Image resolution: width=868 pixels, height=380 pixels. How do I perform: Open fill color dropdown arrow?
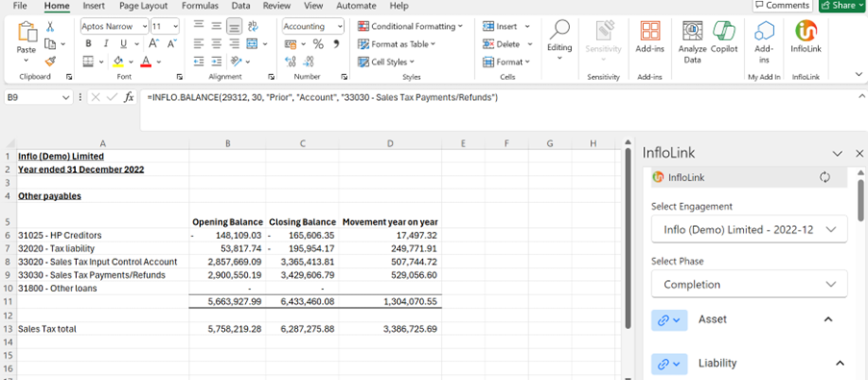point(131,62)
